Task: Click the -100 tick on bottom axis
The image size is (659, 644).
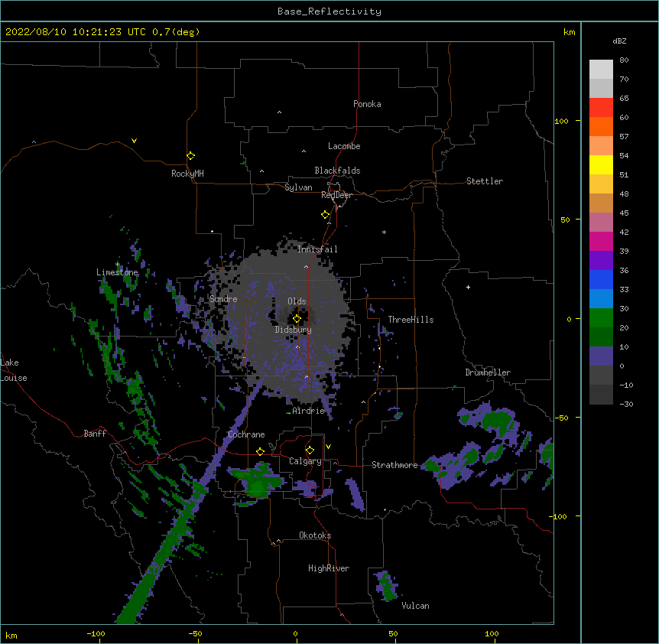Action: tap(96, 633)
